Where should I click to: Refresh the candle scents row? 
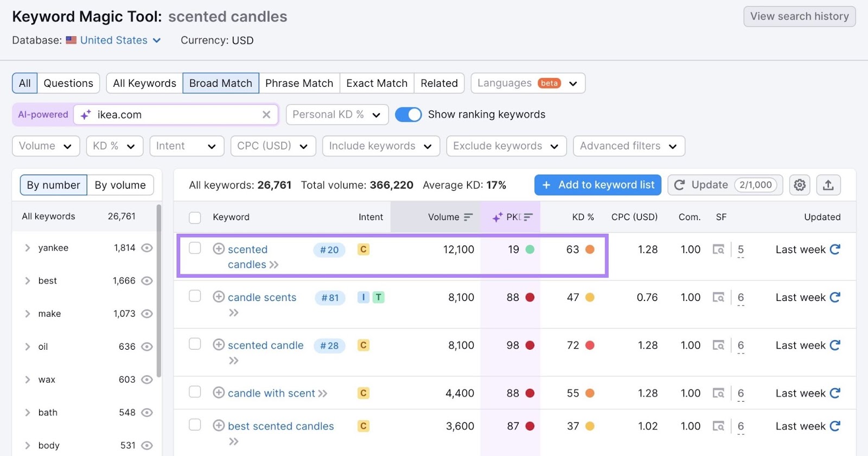click(835, 297)
